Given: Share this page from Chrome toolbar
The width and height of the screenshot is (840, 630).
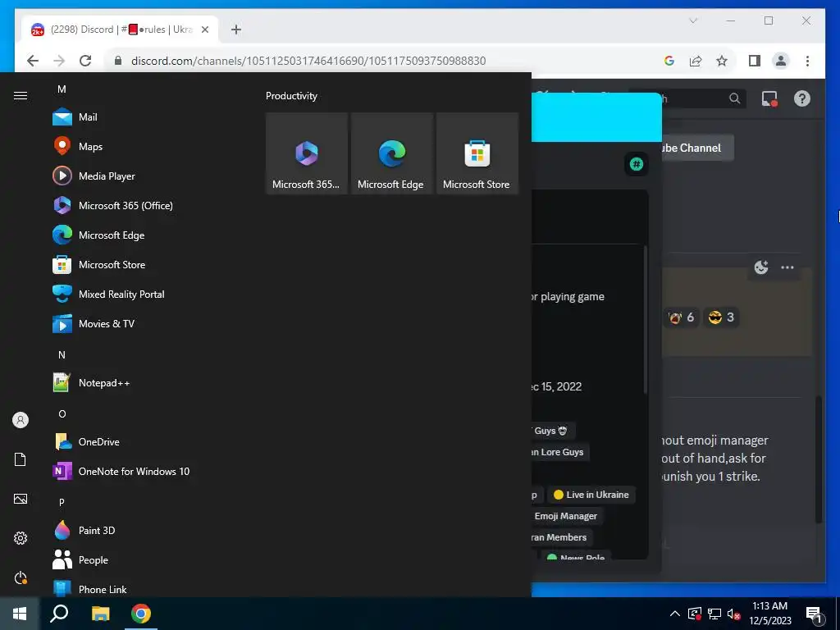Looking at the screenshot, I should [696, 61].
